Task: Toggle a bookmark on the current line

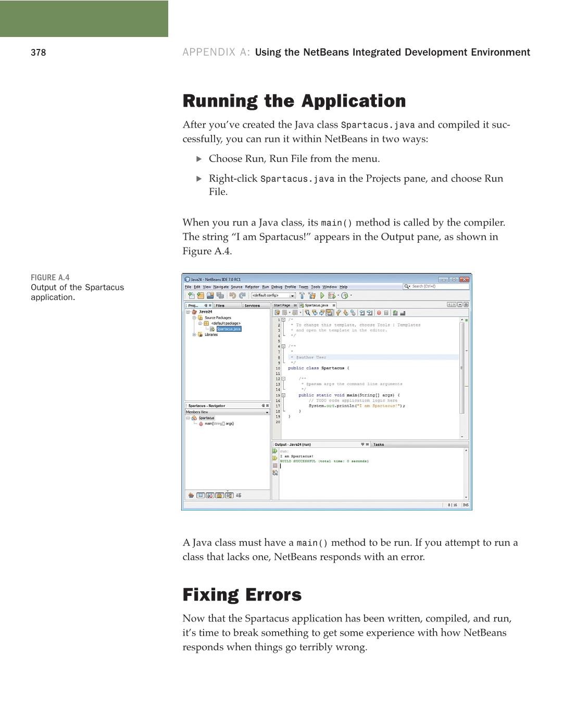Action: (x=353, y=313)
